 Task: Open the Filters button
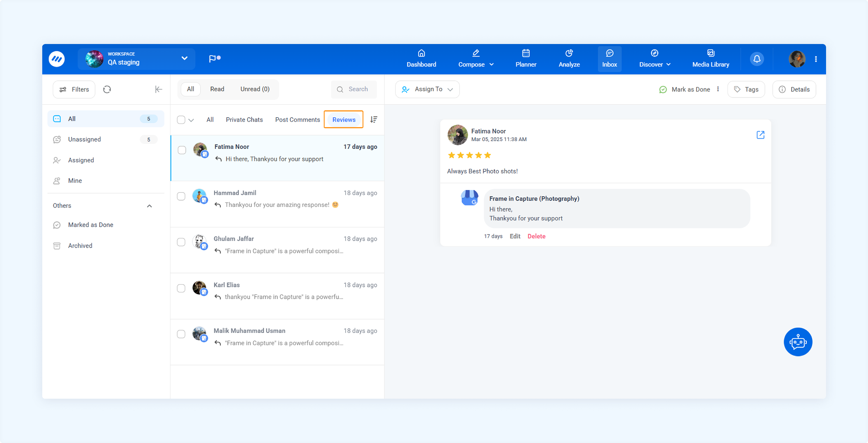[74, 89]
